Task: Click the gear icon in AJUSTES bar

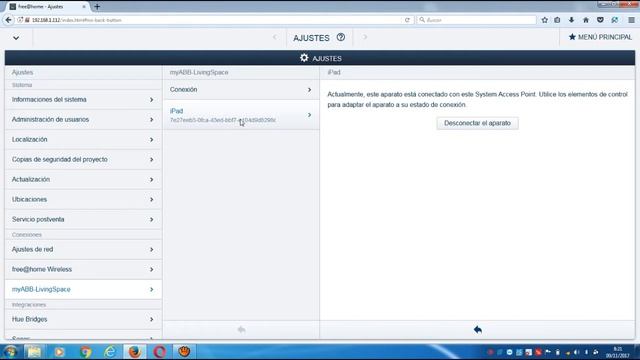Action: 304,58
